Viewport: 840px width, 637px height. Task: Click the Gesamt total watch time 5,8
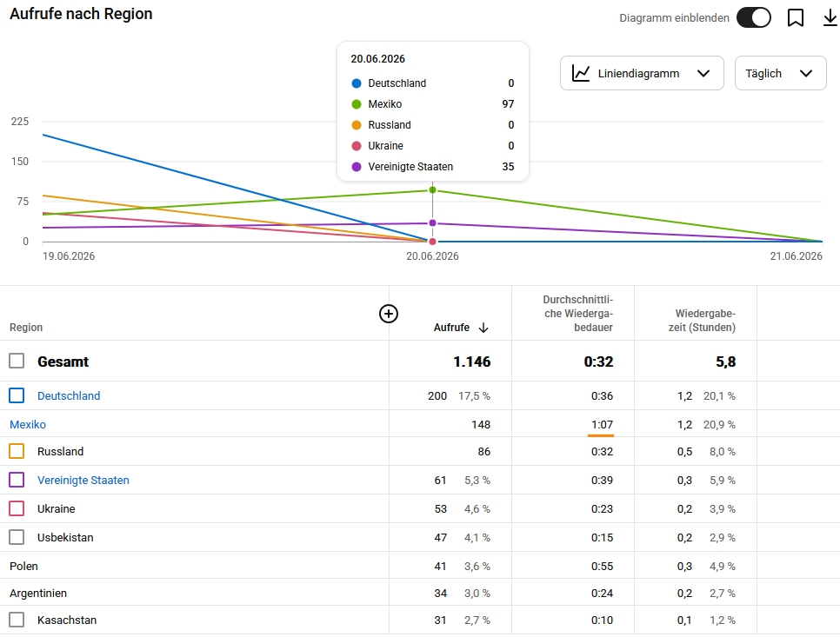[x=726, y=362]
